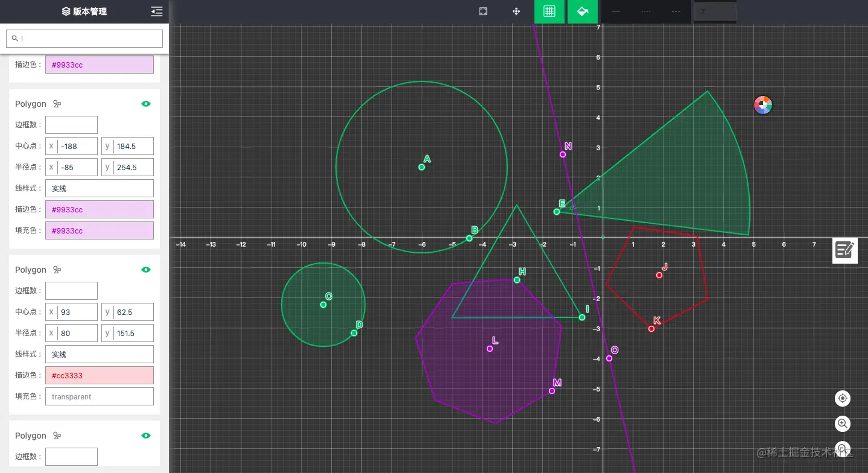Open 线样式 dropdown of Polygon with center -188
Screen dimensions: 868x473
pos(100,188)
